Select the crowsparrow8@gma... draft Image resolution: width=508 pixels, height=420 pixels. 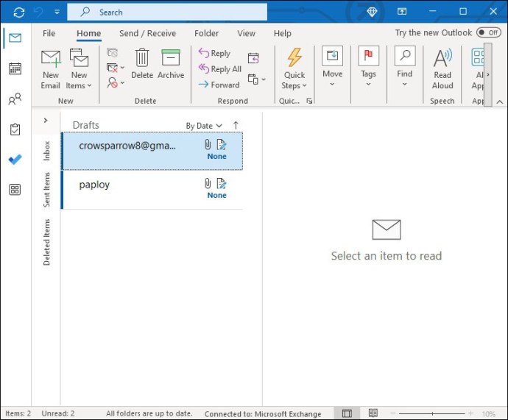(x=152, y=151)
